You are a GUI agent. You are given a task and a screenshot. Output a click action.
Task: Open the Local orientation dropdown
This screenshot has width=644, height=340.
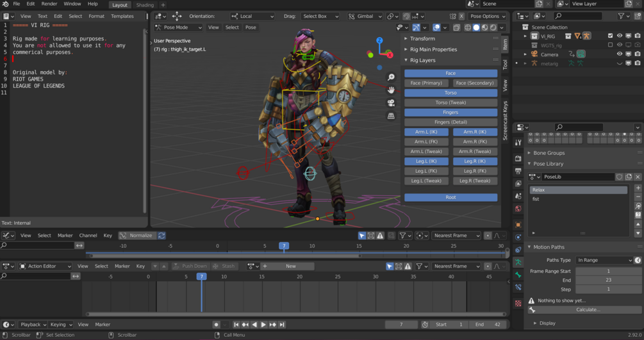[252, 16]
